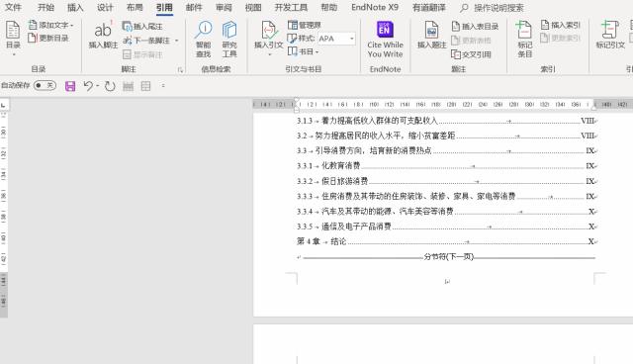Viewport: 633px width, 364px height.
Task: Click 添加文字 icon in 目录 group
Action: tap(33, 25)
